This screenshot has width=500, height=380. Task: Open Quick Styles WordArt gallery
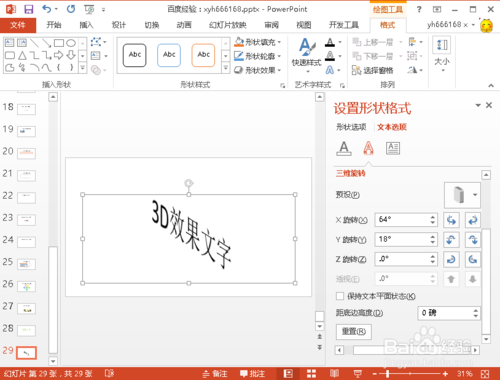pos(307,55)
